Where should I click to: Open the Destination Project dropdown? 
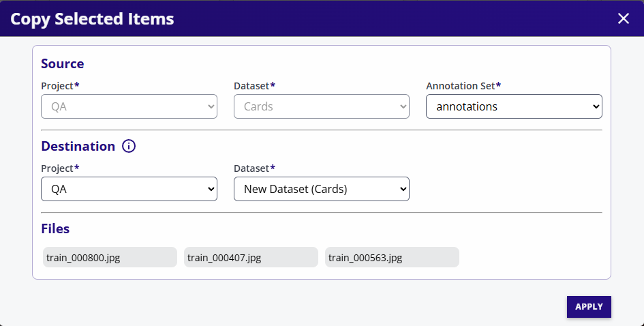tap(129, 189)
